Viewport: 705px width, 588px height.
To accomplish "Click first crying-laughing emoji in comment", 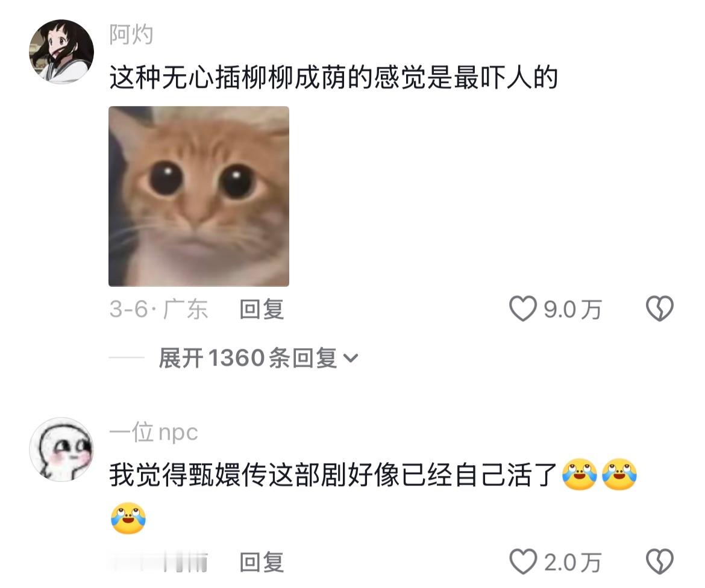I will (x=580, y=475).
